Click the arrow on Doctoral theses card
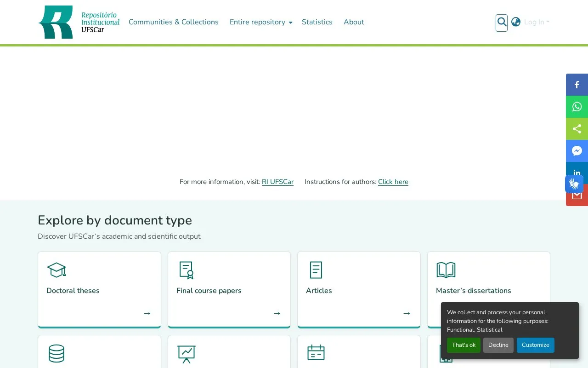Viewport: 588px width, 368px height. [147, 313]
